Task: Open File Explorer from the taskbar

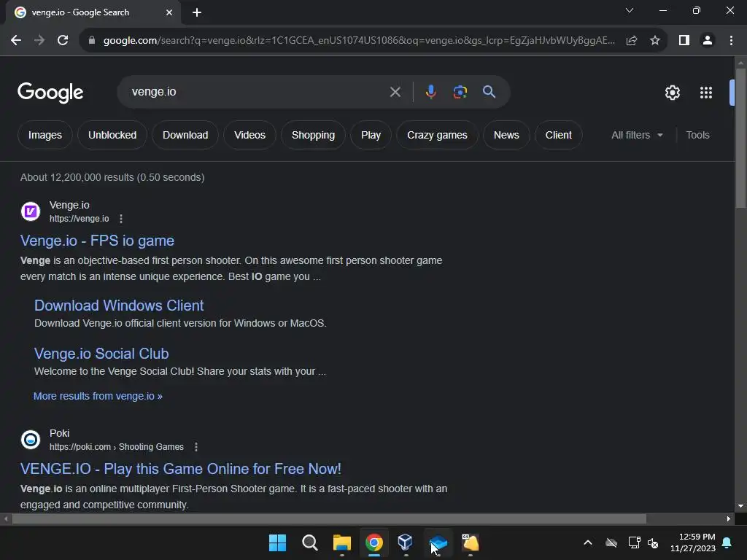Action: (342, 542)
